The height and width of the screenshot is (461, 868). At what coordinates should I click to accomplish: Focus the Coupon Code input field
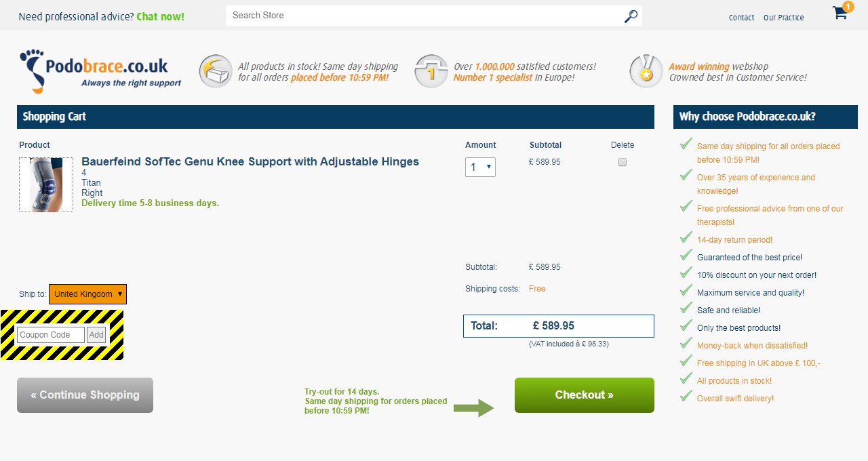51,335
